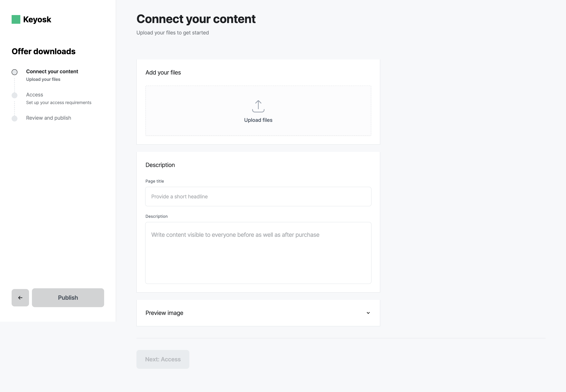Open the Connect your content step
Image resolution: width=566 pixels, height=392 pixels.
point(52,71)
